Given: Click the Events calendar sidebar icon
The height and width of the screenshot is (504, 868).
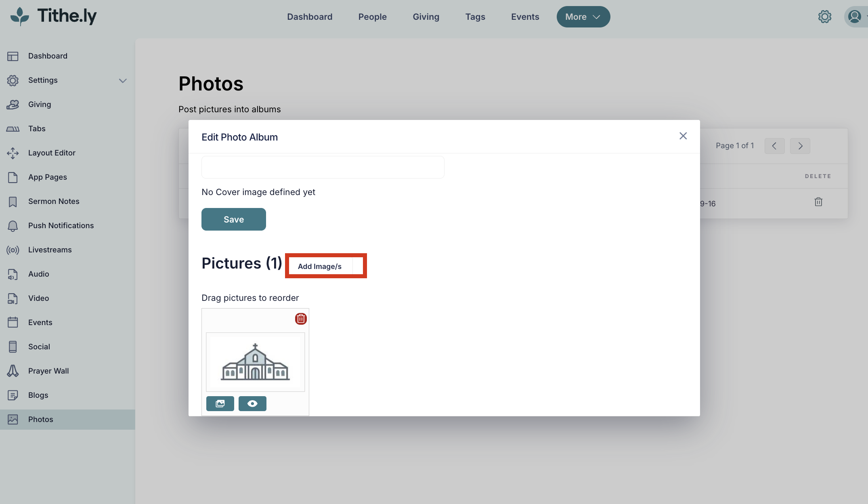Looking at the screenshot, I should coord(13,322).
